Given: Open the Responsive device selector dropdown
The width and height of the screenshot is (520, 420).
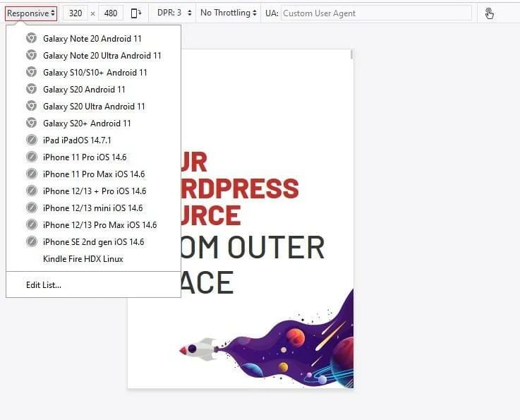Looking at the screenshot, I should [x=31, y=13].
